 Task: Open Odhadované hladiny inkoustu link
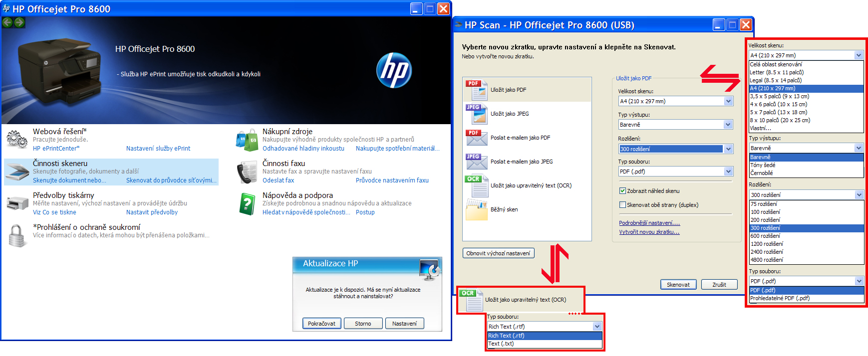click(303, 149)
